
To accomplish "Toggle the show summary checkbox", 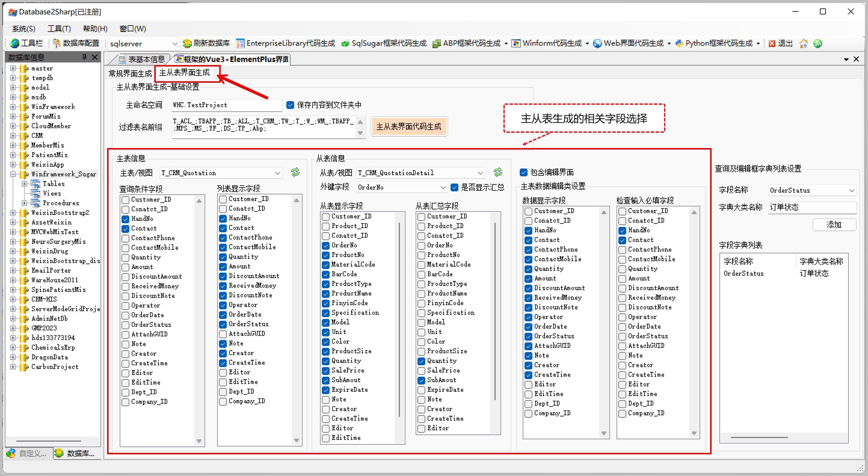I will pos(454,187).
